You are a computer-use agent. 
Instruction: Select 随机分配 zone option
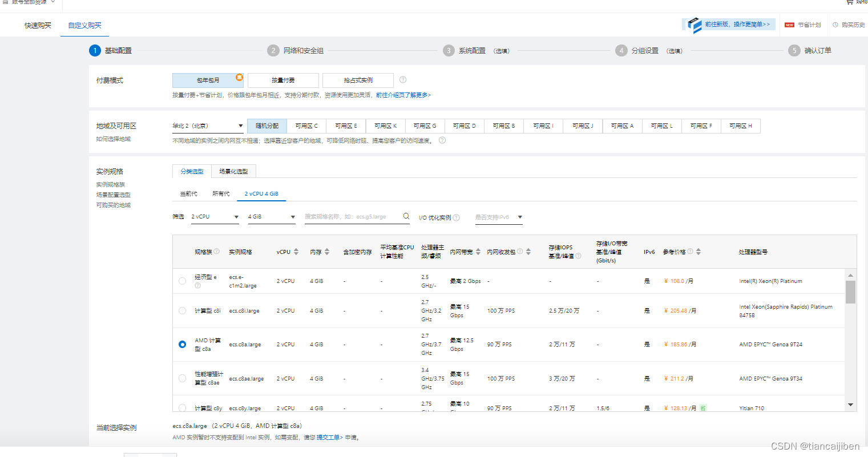[x=267, y=126]
